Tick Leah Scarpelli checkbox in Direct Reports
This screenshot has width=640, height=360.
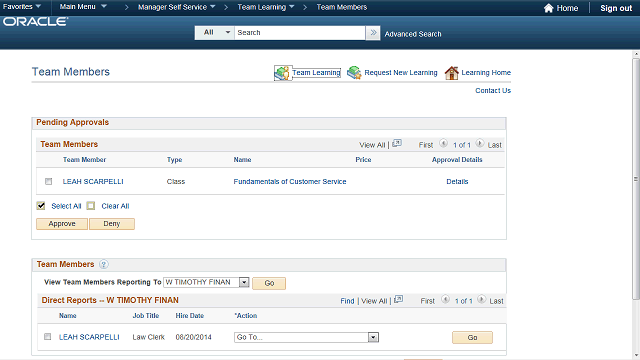[48, 337]
